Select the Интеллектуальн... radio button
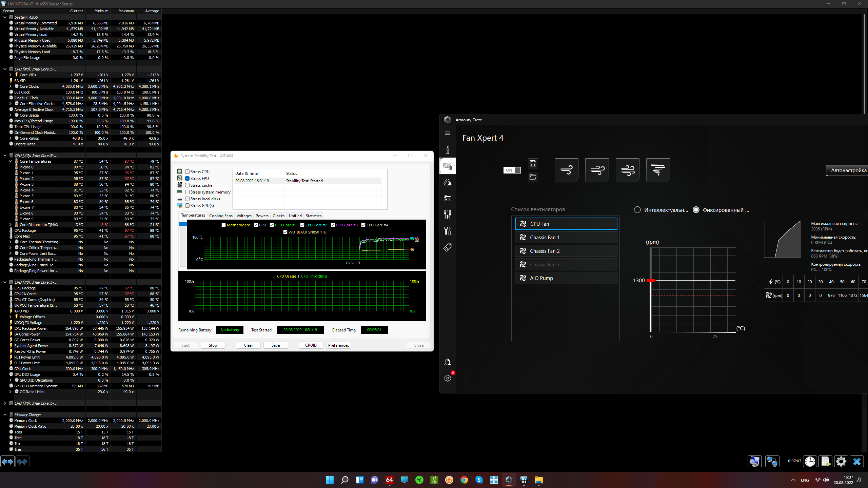The image size is (868, 488). [637, 210]
